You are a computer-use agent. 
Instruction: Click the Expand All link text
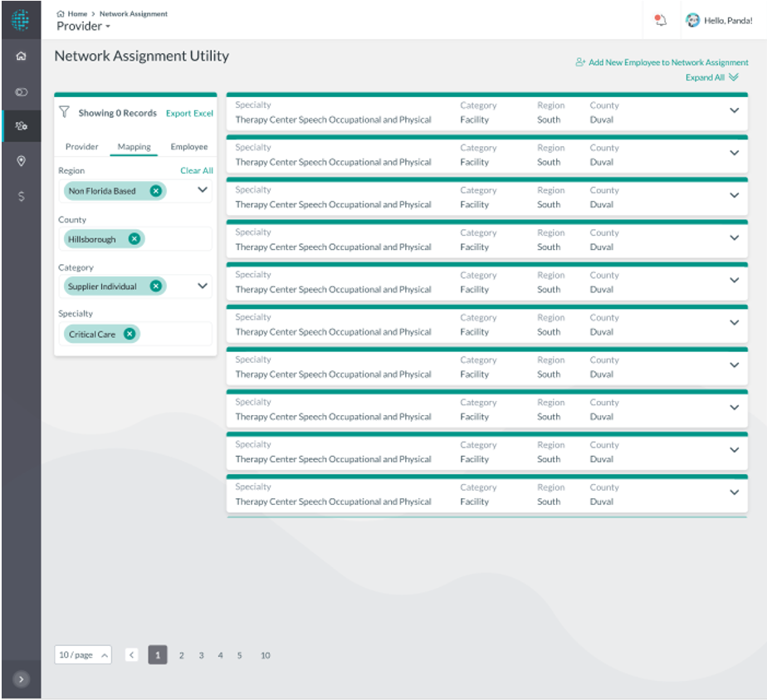click(x=705, y=77)
